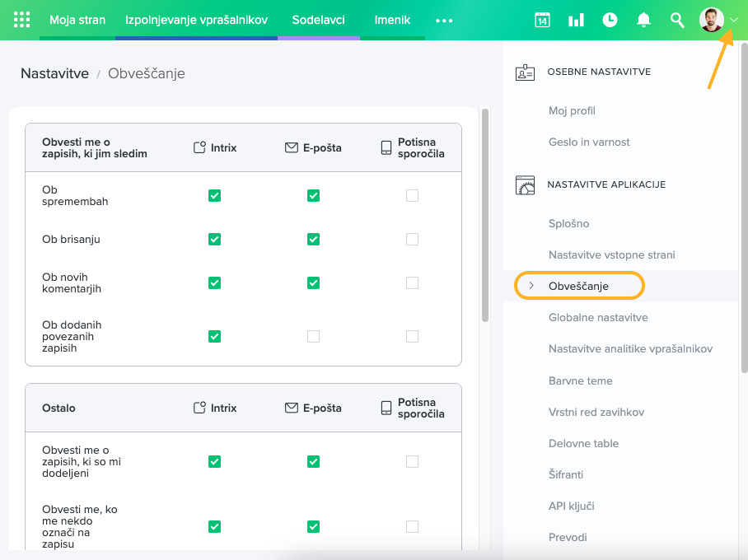Go to Barvne teme settings
This screenshot has height=560, width=748.
click(580, 380)
